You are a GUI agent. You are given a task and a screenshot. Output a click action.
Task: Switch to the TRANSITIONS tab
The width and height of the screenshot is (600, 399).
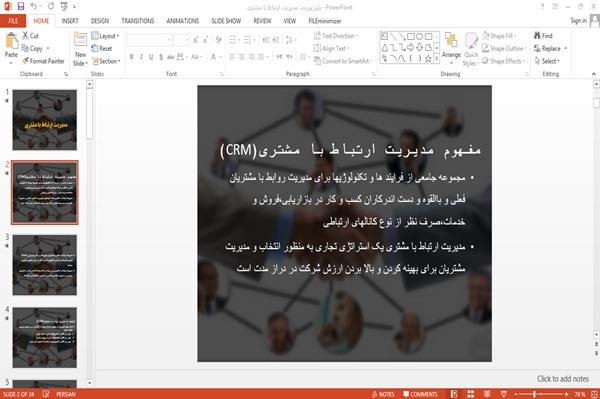138,21
